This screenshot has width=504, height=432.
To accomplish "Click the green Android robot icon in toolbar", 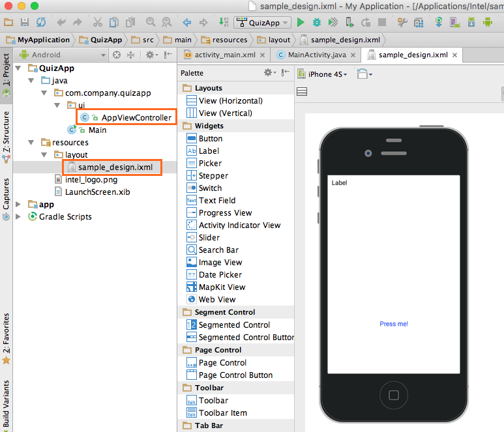I will coord(488,22).
